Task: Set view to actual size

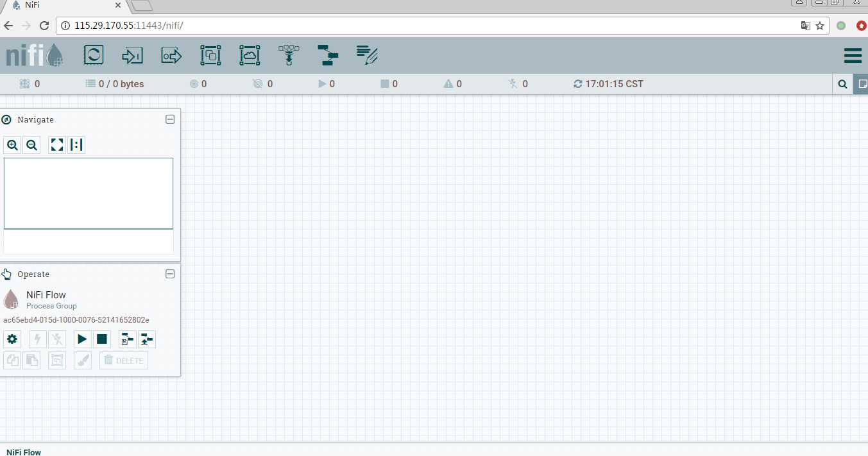Action: pyautogui.click(x=76, y=146)
